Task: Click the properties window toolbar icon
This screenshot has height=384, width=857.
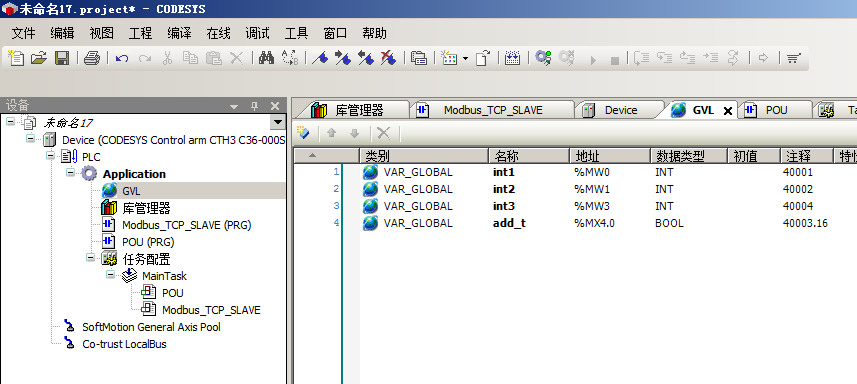Action: point(419,58)
